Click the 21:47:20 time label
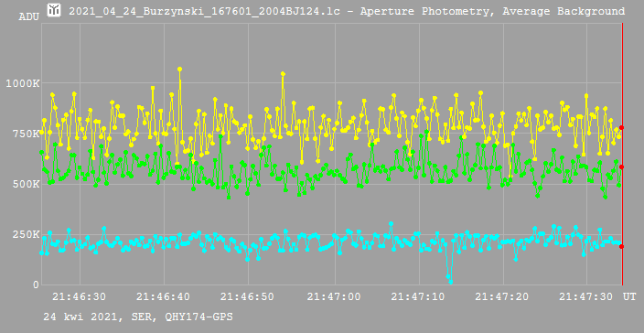 pos(503,296)
